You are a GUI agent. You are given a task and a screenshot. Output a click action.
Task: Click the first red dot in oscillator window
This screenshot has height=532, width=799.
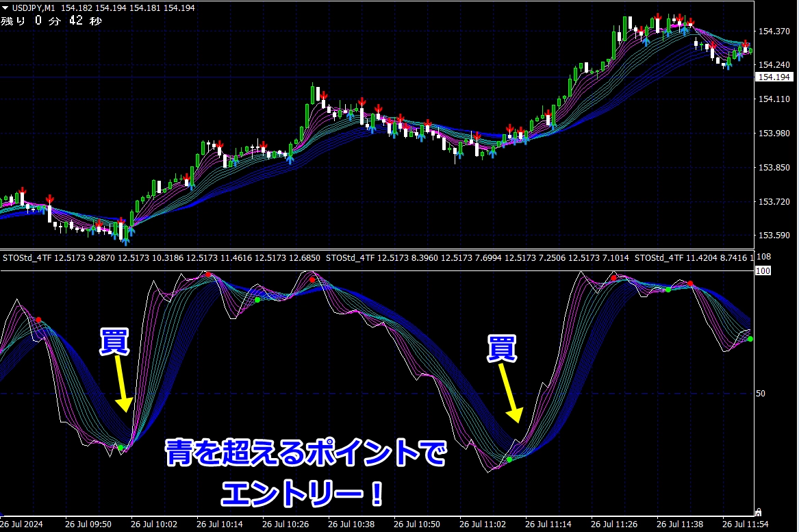click(38, 320)
